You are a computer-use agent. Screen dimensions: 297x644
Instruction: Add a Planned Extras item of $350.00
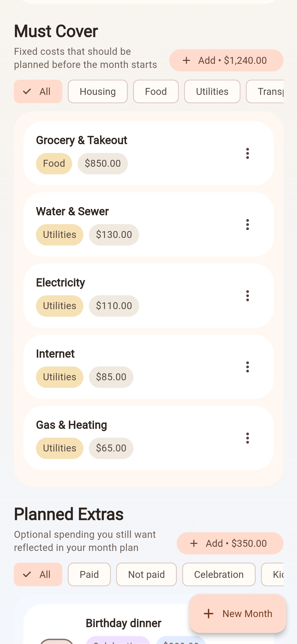230,543
